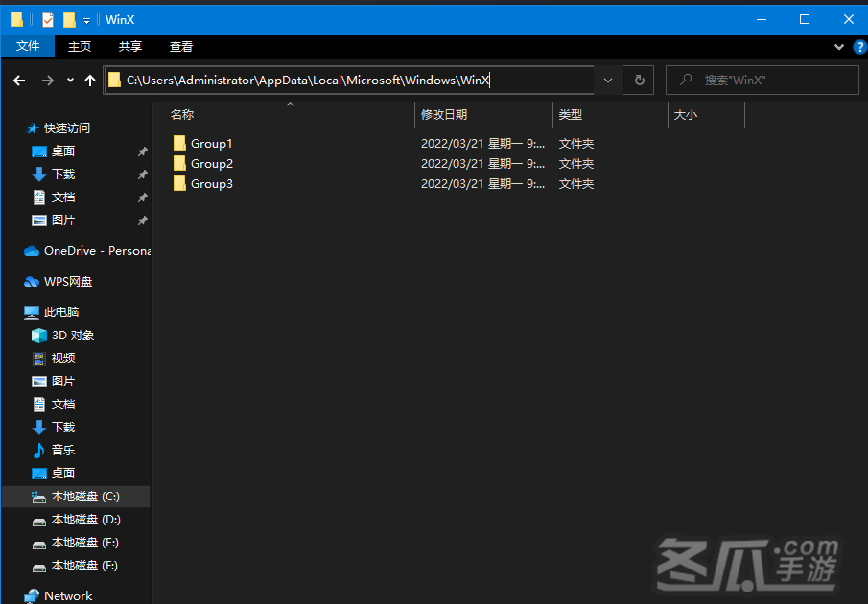Open pinned 图片 under quick access
The height and width of the screenshot is (604, 868).
pos(63,221)
